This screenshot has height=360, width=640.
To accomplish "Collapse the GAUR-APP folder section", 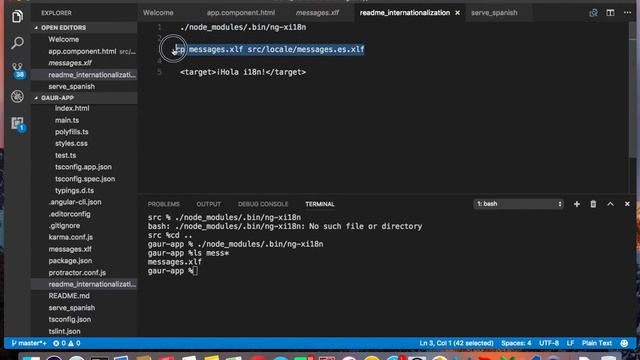I will tap(84, 98).
